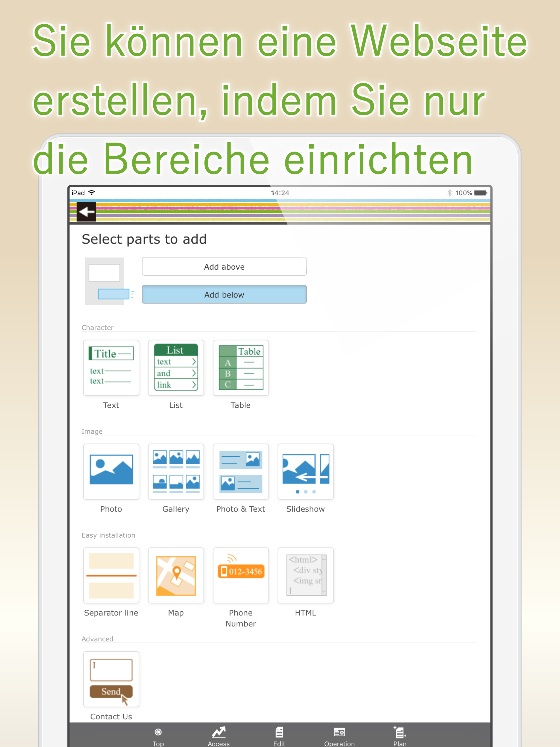Screen dimensions: 560x747
Task: Select the Photo part icon
Action: click(x=111, y=471)
